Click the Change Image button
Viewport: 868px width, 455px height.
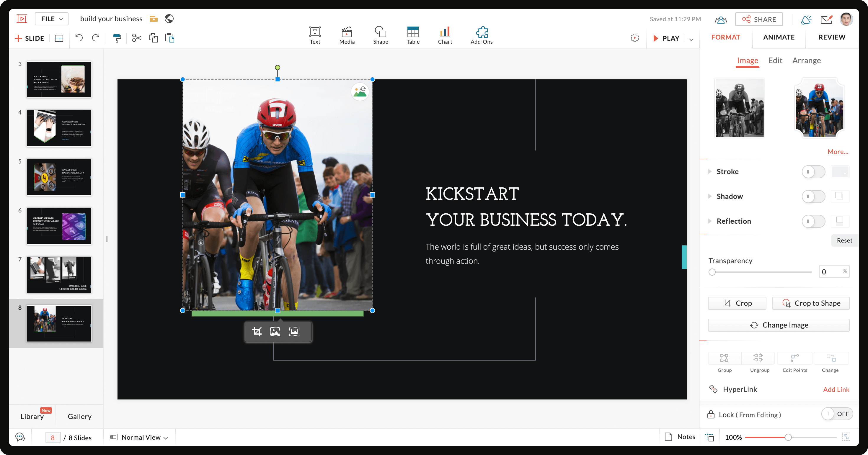[x=778, y=325]
